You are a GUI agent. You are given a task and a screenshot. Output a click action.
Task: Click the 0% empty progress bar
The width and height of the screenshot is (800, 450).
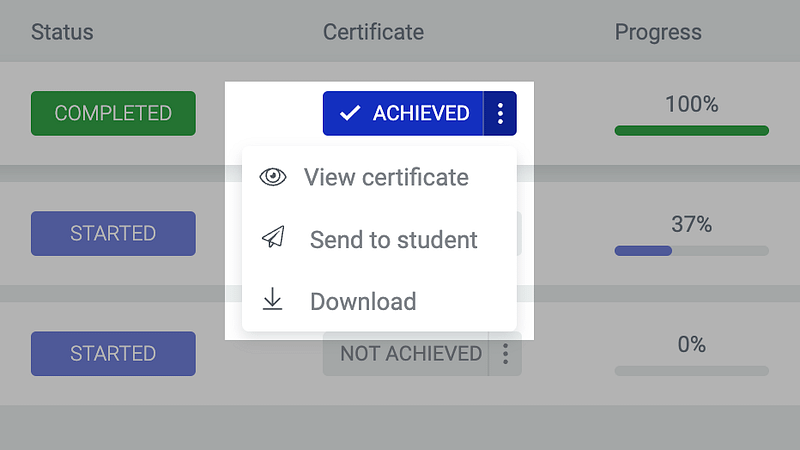(692, 371)
